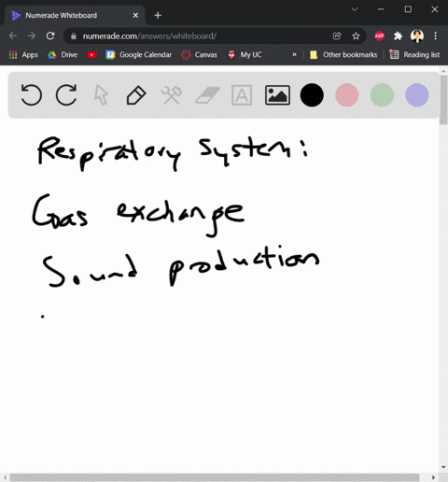Open the crossed tools icon
Screen dimensions: 448x482
172,95
